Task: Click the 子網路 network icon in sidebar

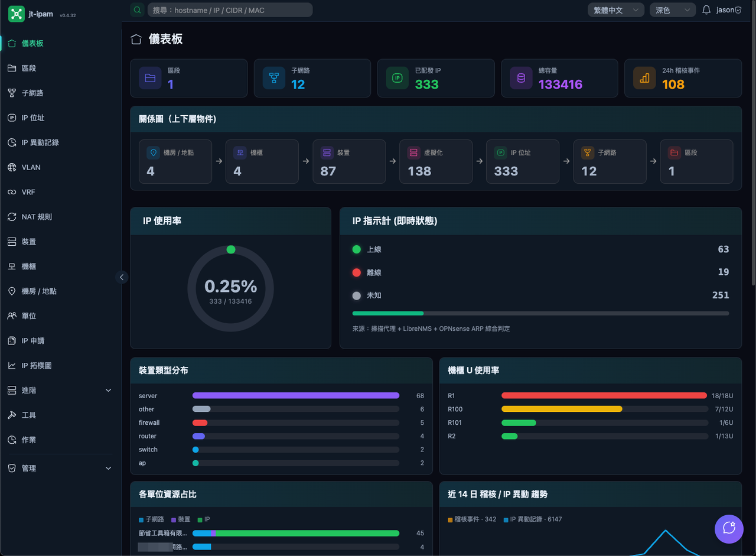Action: tap(12, 93)
